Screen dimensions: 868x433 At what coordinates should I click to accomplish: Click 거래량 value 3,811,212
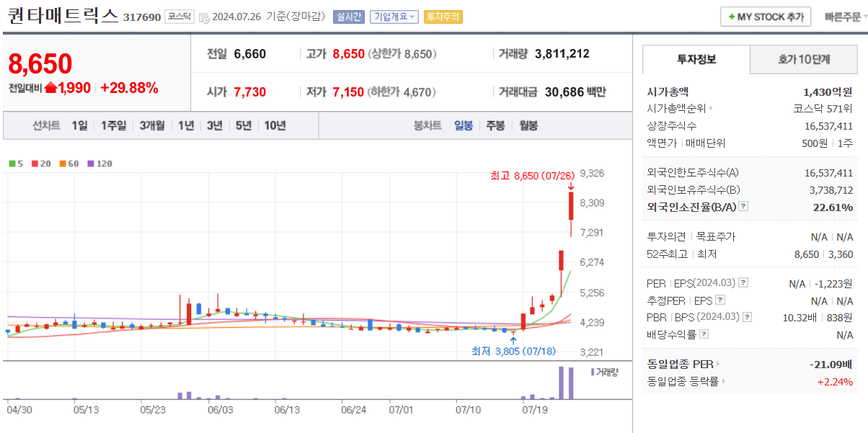(562, 53)
